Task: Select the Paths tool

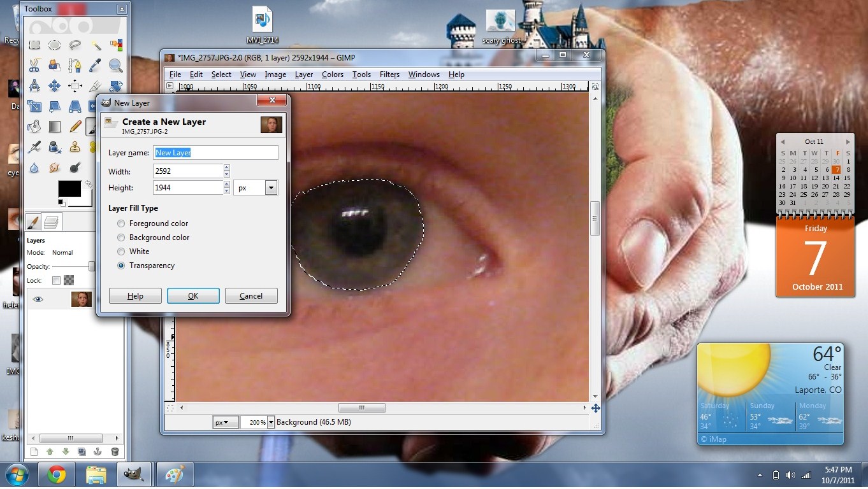Action: click(75, 66)
